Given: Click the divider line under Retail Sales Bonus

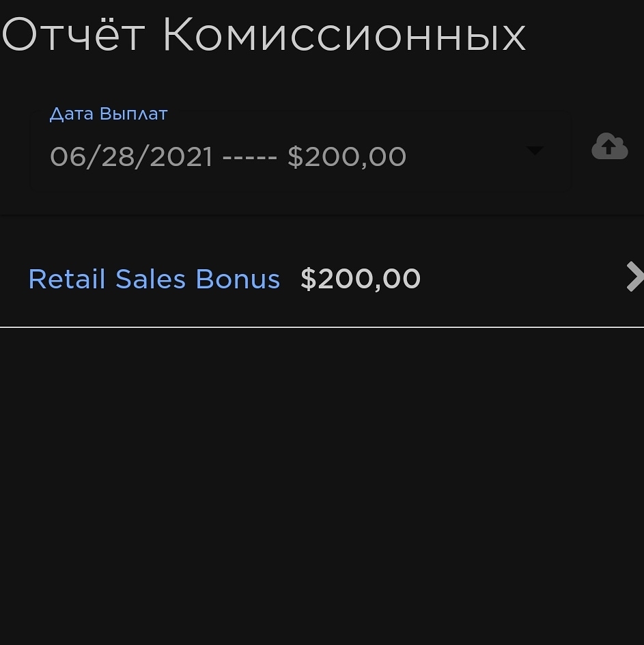Looking at the screenshot, I should pos(321,327).
